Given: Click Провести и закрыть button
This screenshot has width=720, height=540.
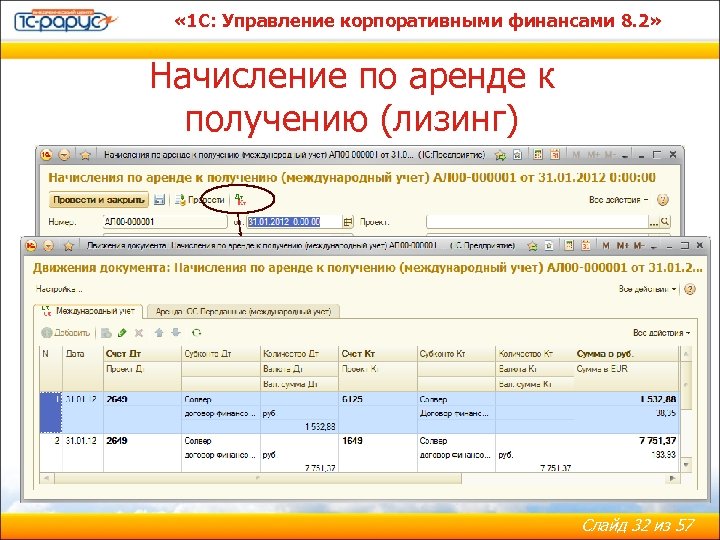Looking at the screenshot, I should [x=99, y=200].
